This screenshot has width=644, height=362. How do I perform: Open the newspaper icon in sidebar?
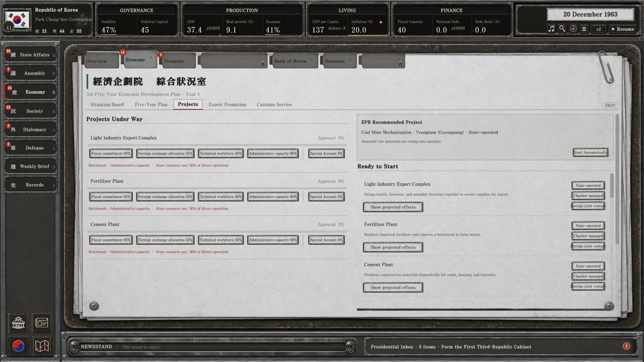pos(42,323)
